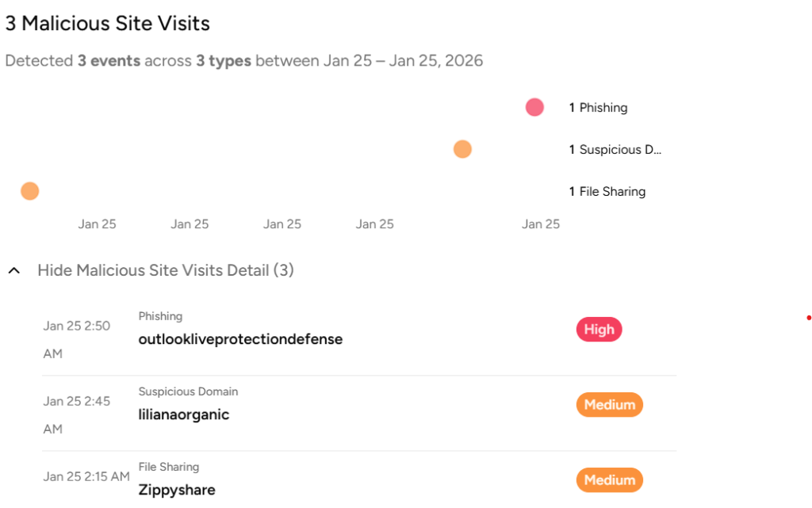Click Hide Malicious Site Visits Detail text
Viewport: 812px width, 508px height.
[166, 270]
